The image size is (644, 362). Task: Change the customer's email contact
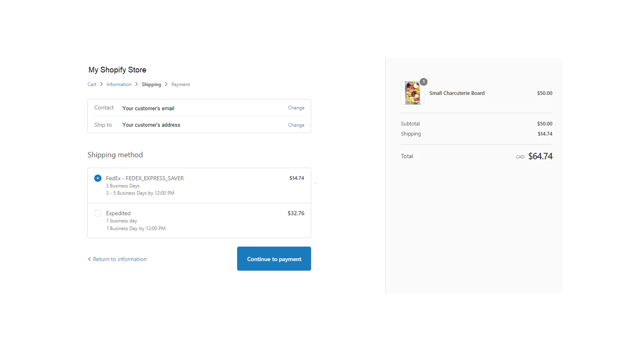click(x=296, y=108)
